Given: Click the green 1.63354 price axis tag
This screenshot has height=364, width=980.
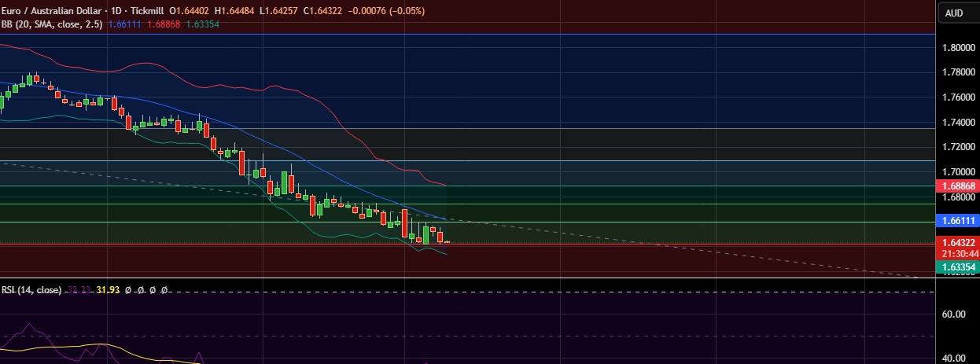Looking at the screenshot, I should [958, 267].
